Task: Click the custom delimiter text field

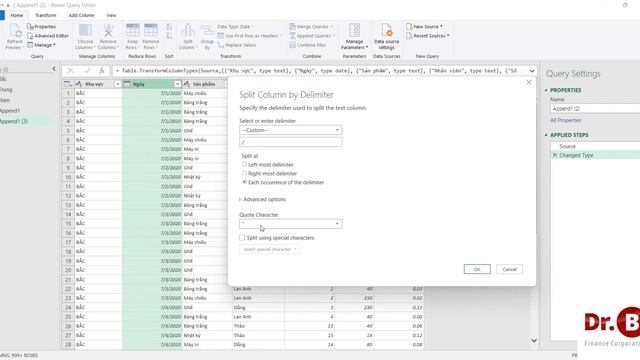Action: [291, 142]
